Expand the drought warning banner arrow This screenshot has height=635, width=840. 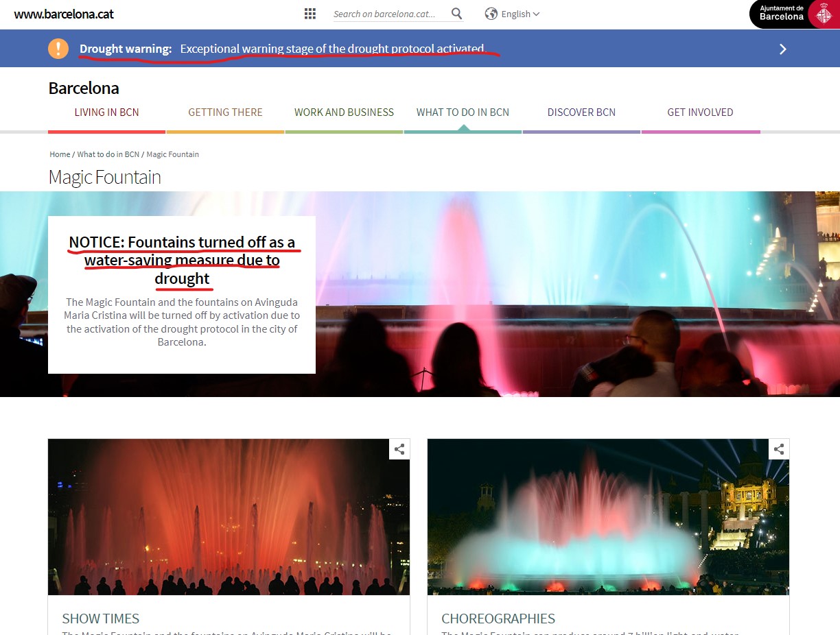click(x=783, y=49)
